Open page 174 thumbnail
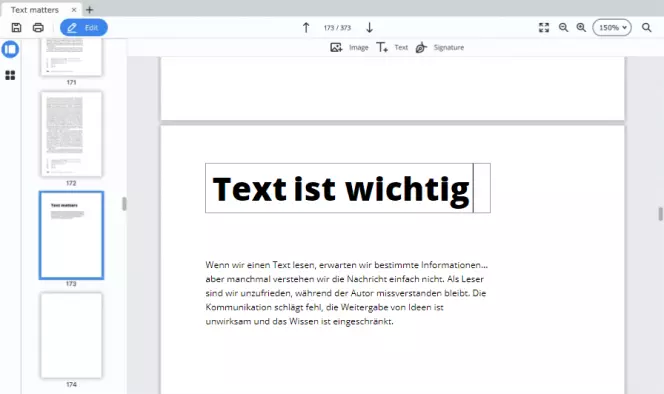 [x=72, y=335]
